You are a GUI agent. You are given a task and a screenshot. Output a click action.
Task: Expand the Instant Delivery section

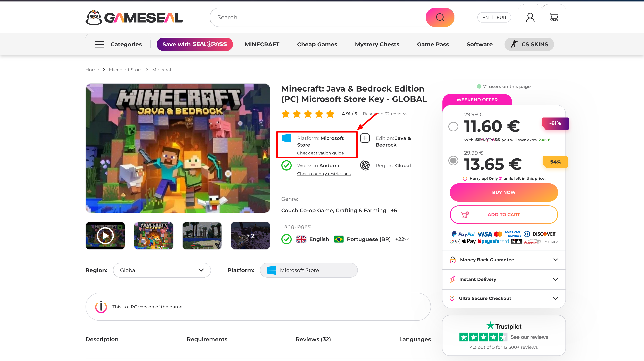click(555, 279)
